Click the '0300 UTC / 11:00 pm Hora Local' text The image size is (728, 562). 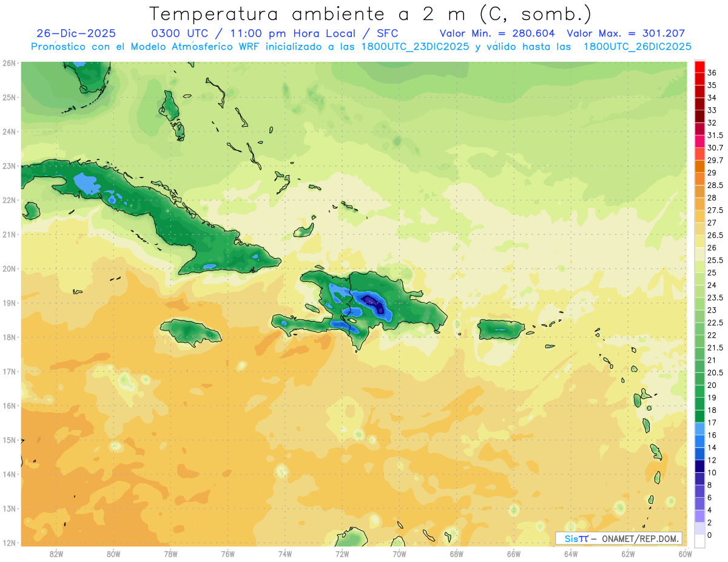[x=255, y=33]
